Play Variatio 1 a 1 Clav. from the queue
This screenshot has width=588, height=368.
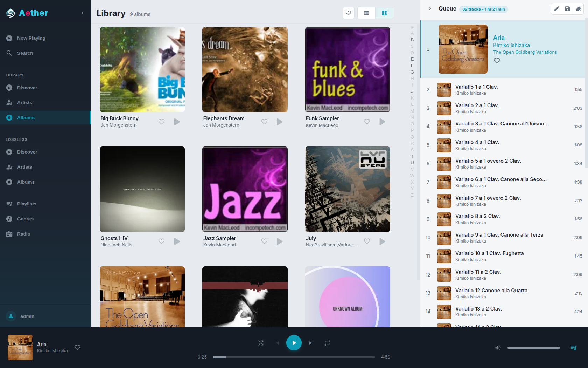coord(503,90)
